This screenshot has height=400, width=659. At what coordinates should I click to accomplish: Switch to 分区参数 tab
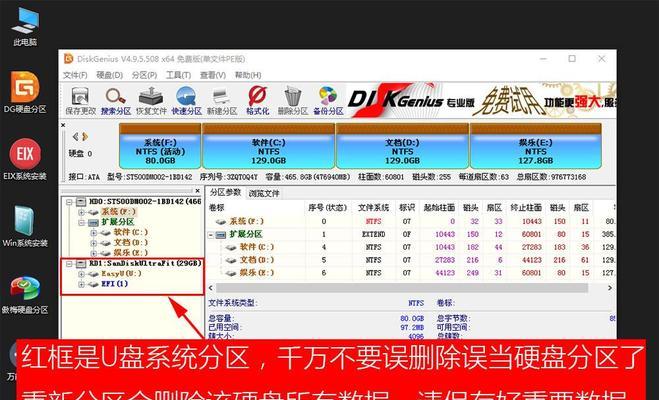[x=225, y=192]
